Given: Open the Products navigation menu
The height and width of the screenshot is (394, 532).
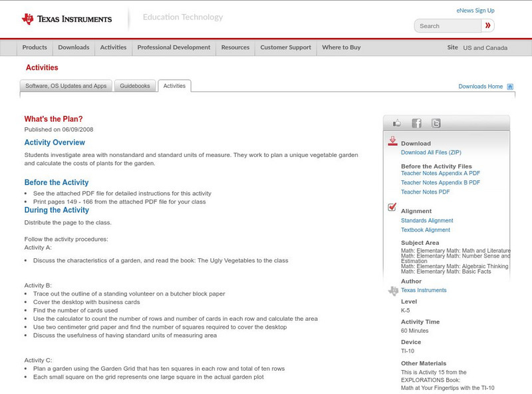Looking at the screenshot, I should [x=35, y=47].
